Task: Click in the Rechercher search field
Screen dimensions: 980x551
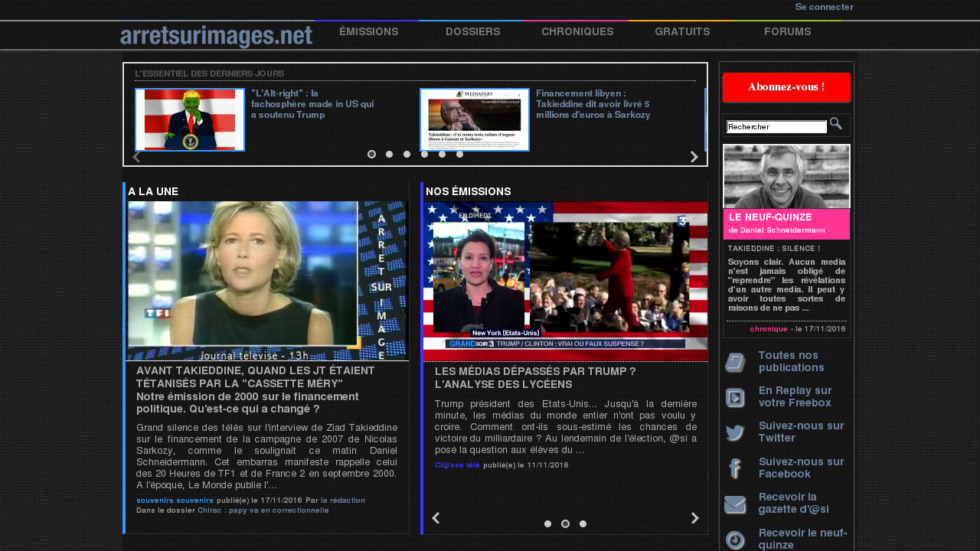Action: (776, 126)
